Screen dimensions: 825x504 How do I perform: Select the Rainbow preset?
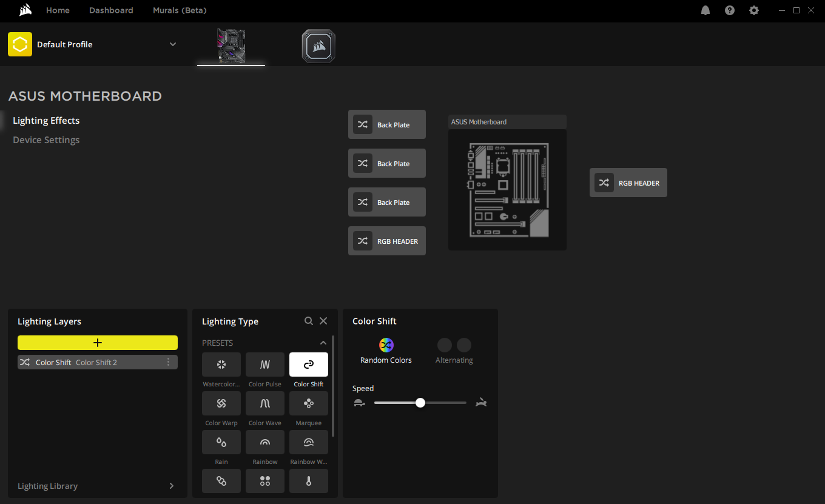pos(265,442)
